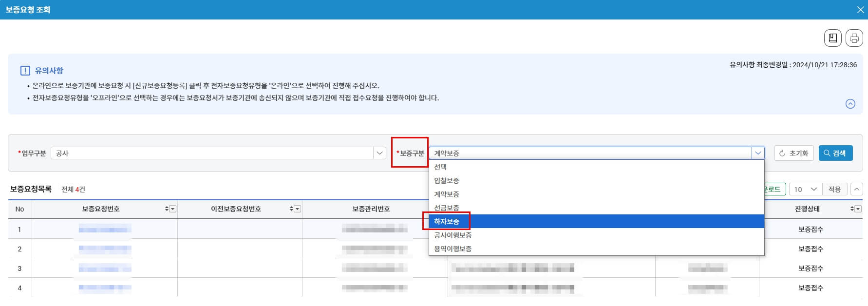Sort by 이전보증요청번호 column
Image resolution: width=868 pixels, height=306 pixels.
tap(291, 209)
